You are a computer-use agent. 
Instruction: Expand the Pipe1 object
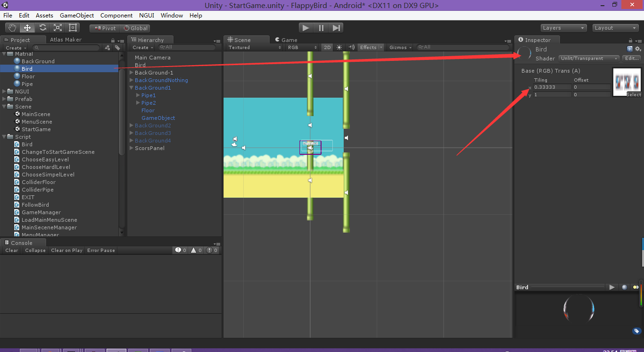click(x=138, y=95)
